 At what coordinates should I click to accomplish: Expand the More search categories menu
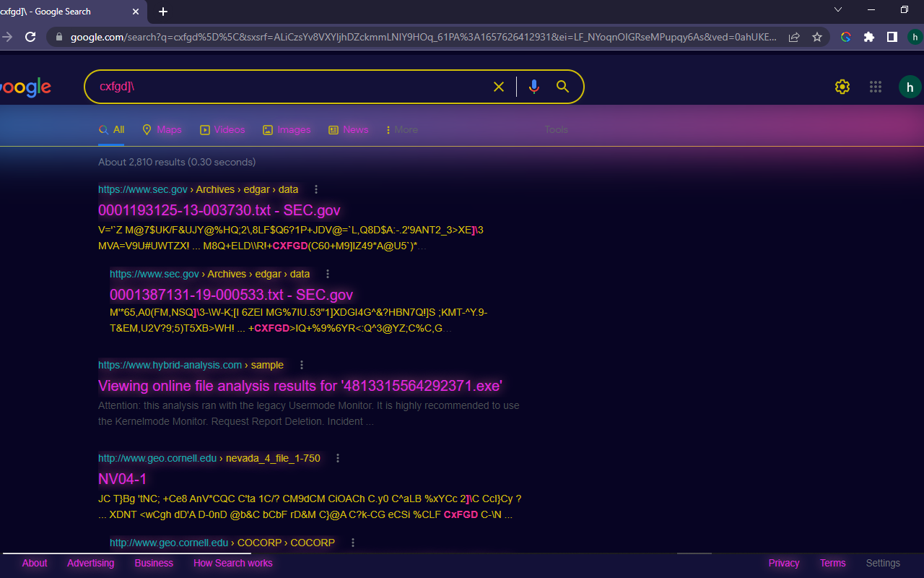tap(402, 130)
